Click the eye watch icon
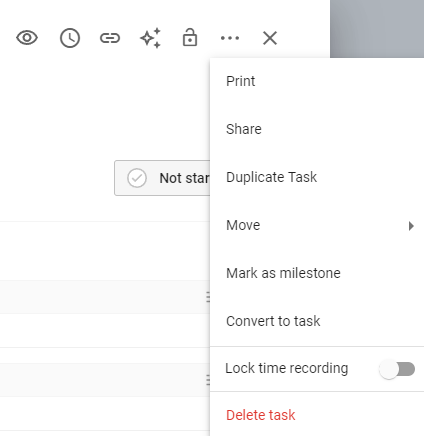Viewport: 424px width, 436px height. click(27, 38)
